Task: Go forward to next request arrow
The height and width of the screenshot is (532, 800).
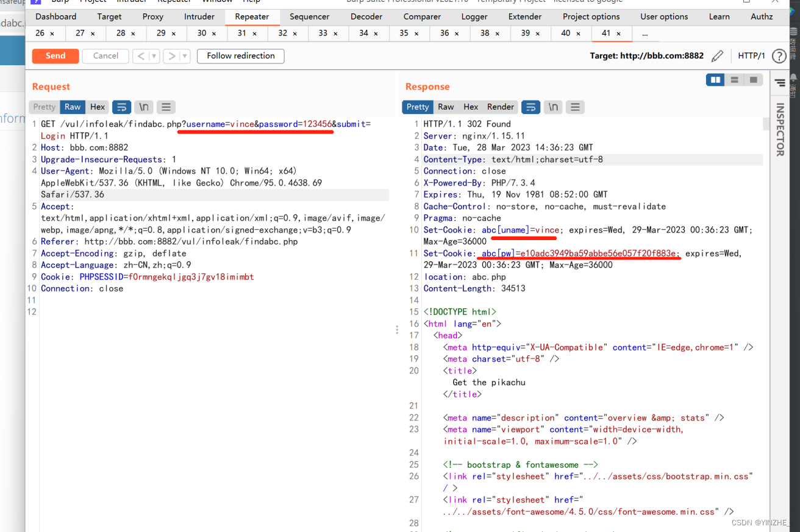Action: click(172, 56)
